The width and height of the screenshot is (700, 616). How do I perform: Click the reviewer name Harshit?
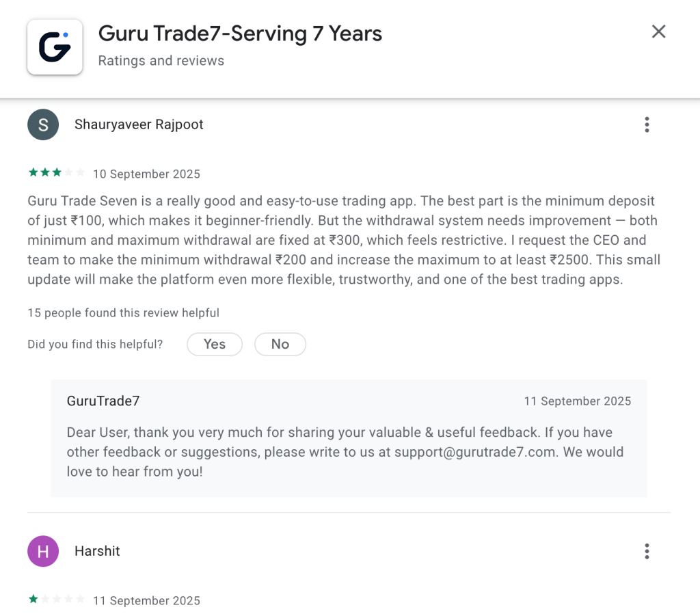click(x=97, y=551)
